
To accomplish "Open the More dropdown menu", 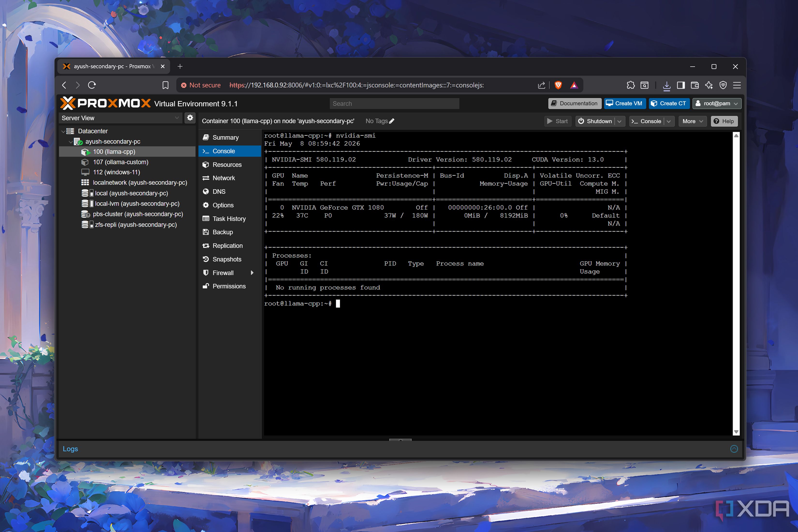I will (x=693, y=121).
